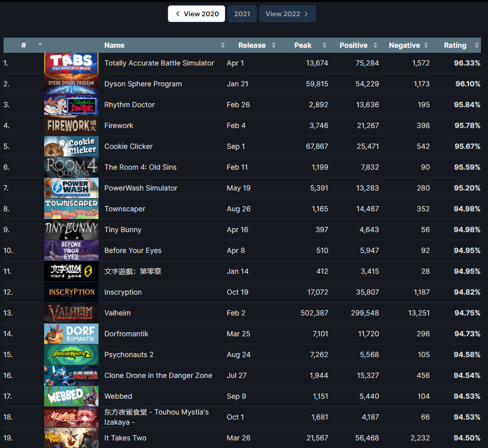
Task: Click the Dyson Sphere Program thumbnail image
Action: (71, 84)
